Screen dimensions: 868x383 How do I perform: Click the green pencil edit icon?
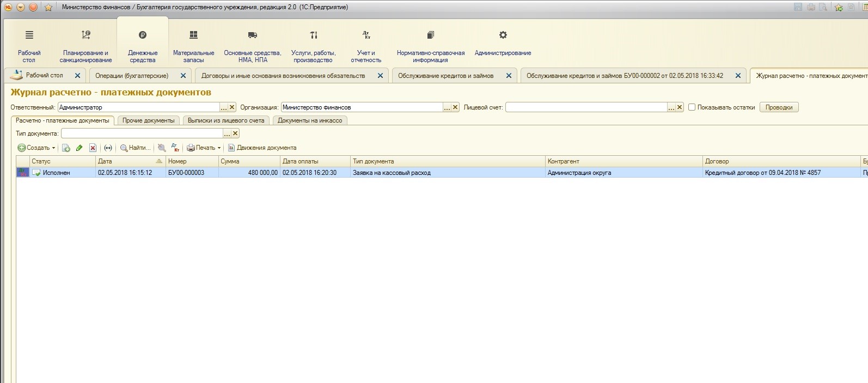pos(80,148)
